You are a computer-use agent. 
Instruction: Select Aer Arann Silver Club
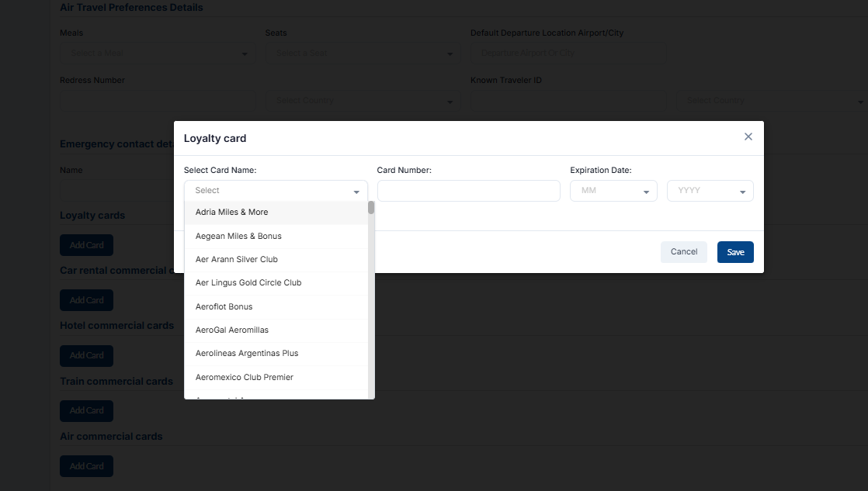click(276, 259)
